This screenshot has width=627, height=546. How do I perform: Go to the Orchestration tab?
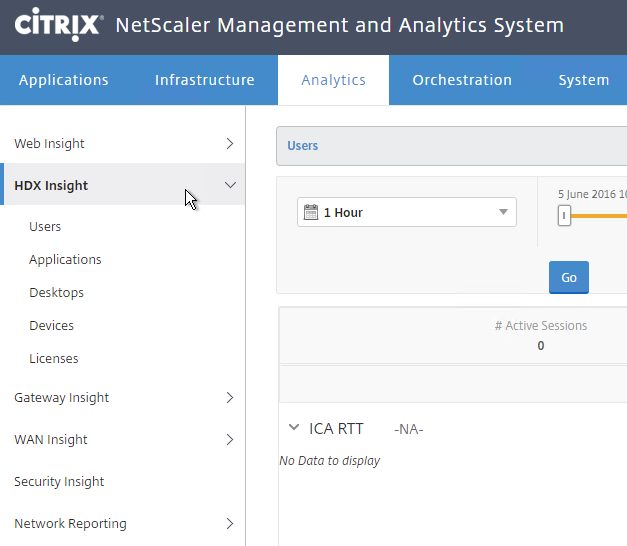pyautogui.click(x=462, y=80)
